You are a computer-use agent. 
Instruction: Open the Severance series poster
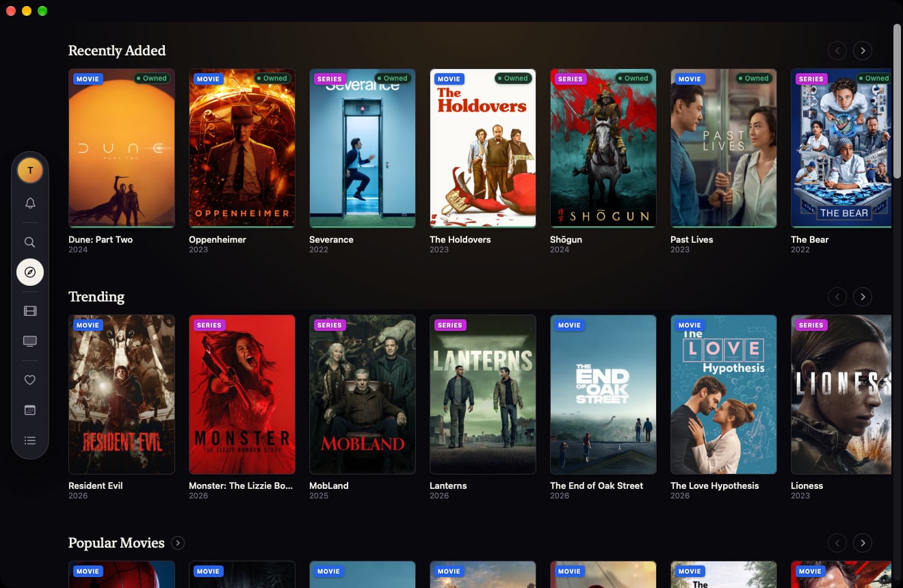click(x=363, y=148)
